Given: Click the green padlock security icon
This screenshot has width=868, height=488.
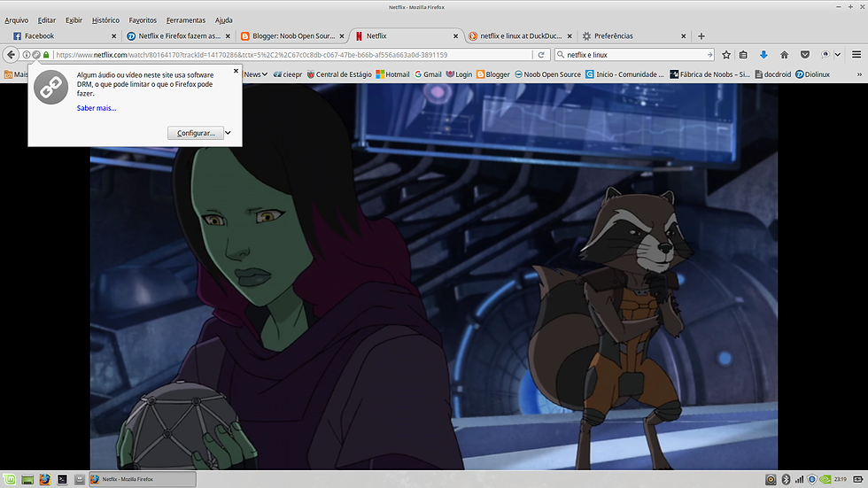Looking at the screenshot, I should [x=46, y=55].
